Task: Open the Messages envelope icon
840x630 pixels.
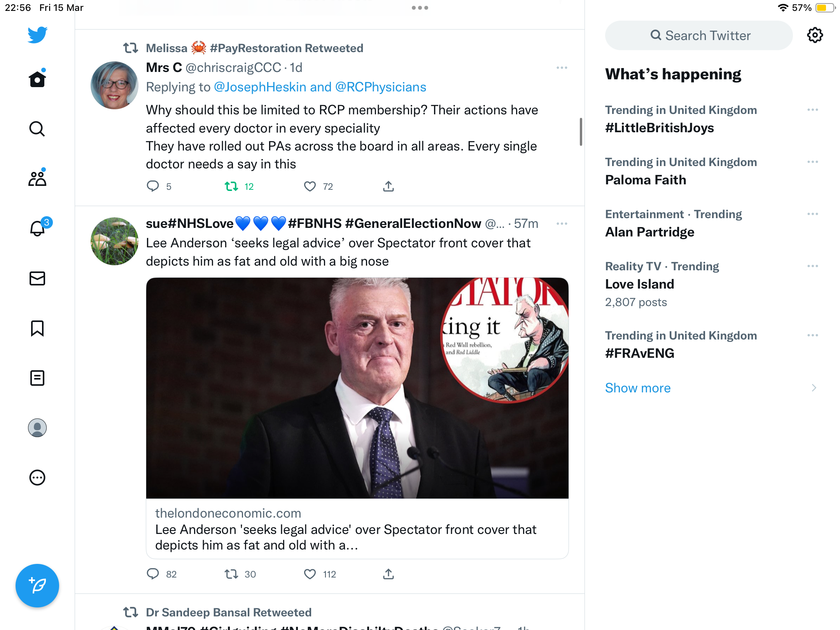Action: [x=37, y=278]
